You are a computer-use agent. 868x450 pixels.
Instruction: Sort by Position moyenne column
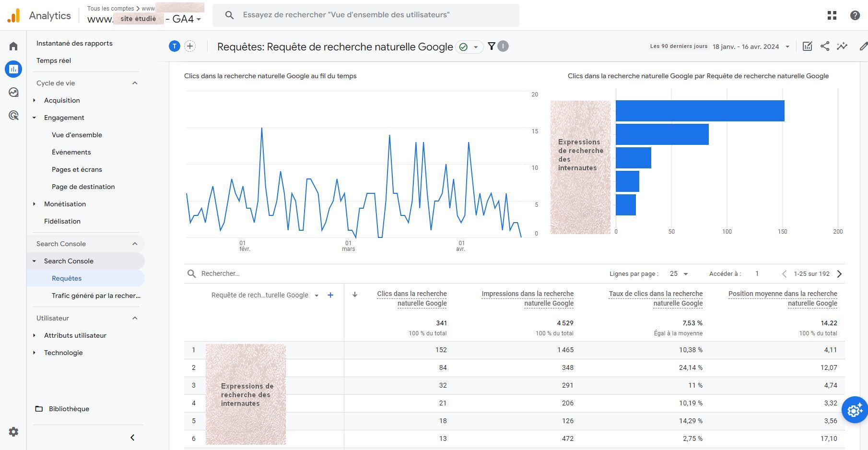coord(783,298)
